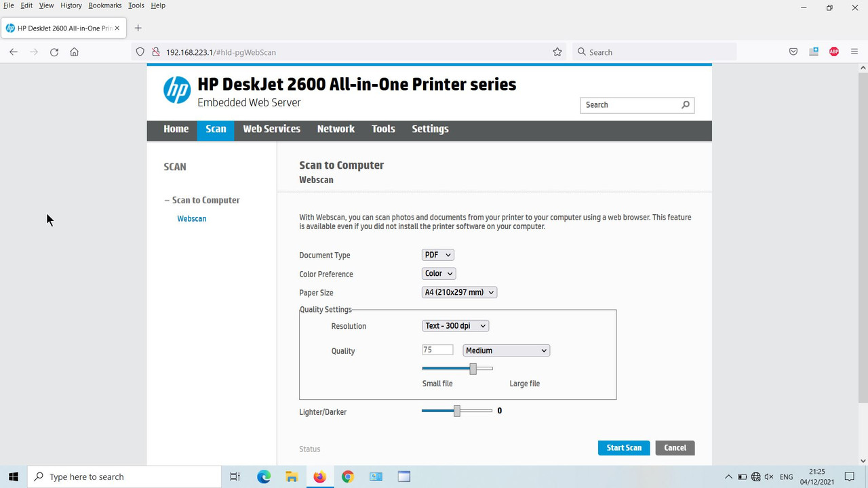
Task: Switch to Firefox on the taskbar
Action: point(319,476)
